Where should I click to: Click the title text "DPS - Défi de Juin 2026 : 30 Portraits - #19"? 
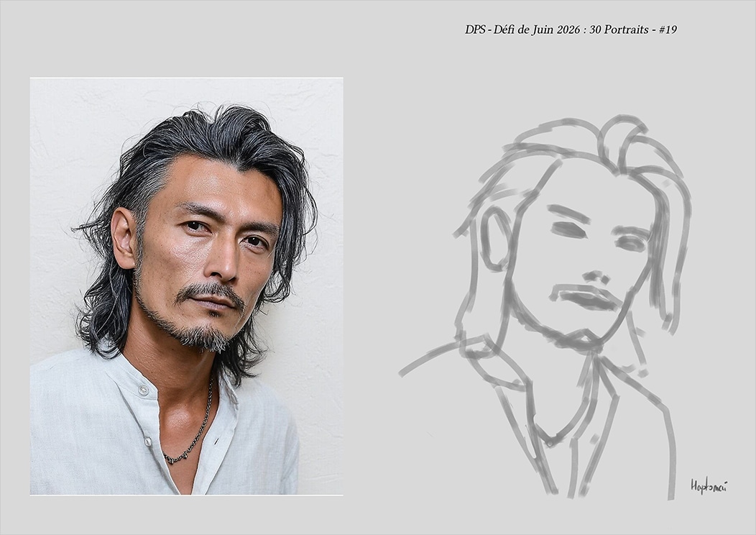(571, 29)
